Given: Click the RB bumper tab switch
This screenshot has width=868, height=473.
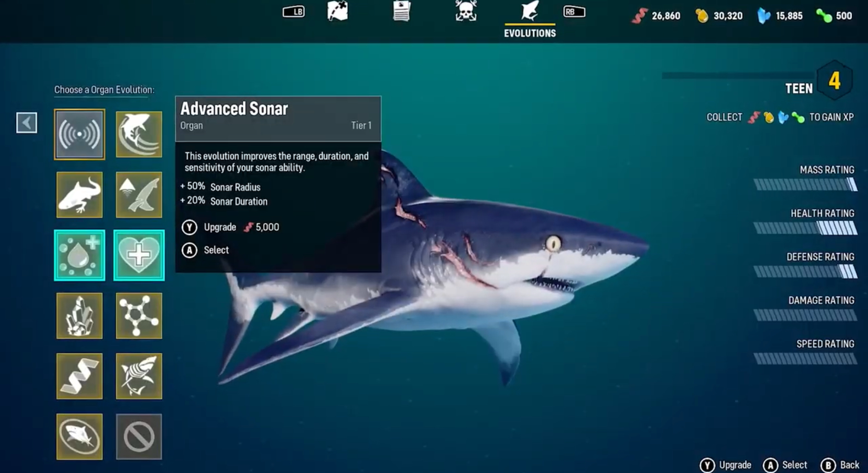Looking at the screenshot, I should pos(574,12).
